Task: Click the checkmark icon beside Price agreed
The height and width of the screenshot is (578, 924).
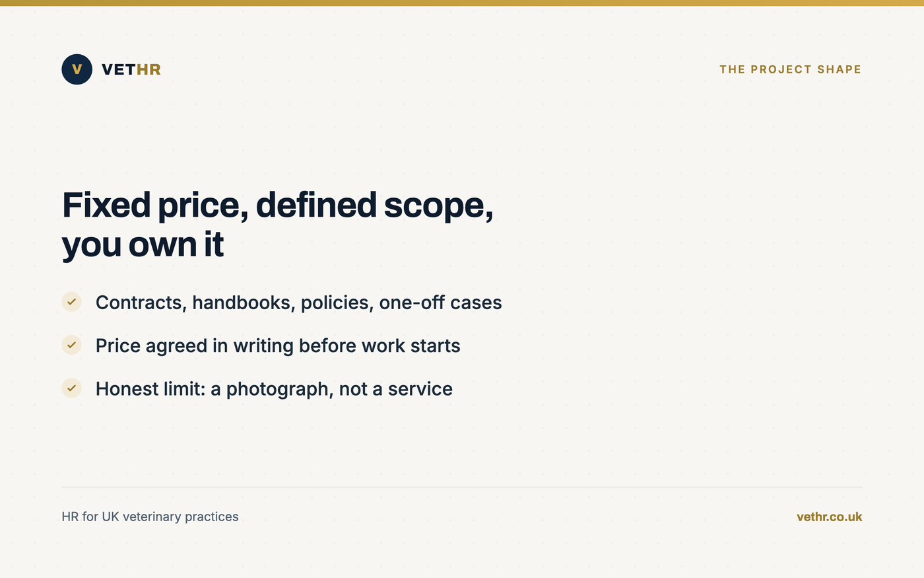Action: tap(71, 345)
